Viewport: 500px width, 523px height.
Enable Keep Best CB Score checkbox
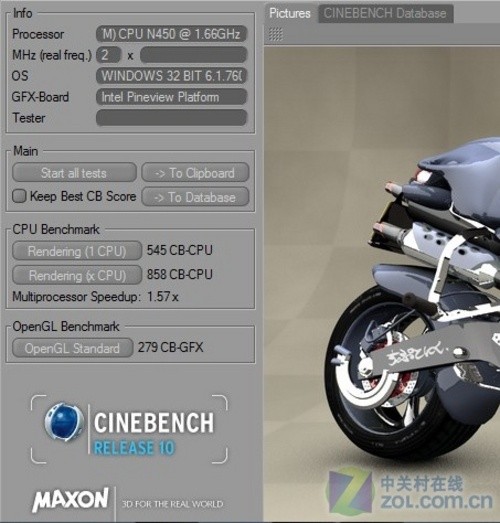pos(19,196)
